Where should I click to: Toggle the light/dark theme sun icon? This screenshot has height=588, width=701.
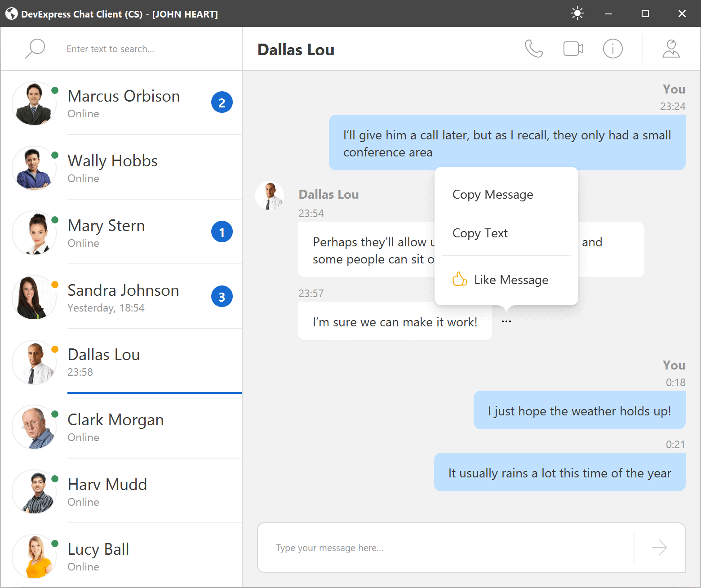577,13
